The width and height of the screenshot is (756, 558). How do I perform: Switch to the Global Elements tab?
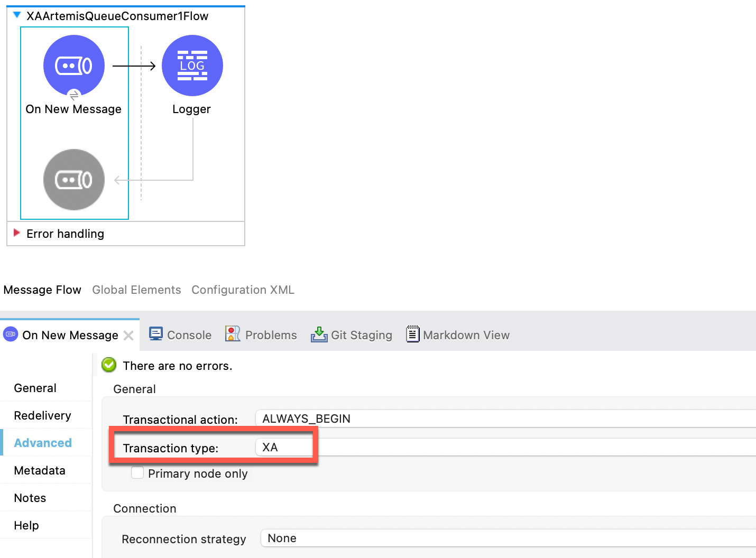pyautogui.click(x=136, y=290)
